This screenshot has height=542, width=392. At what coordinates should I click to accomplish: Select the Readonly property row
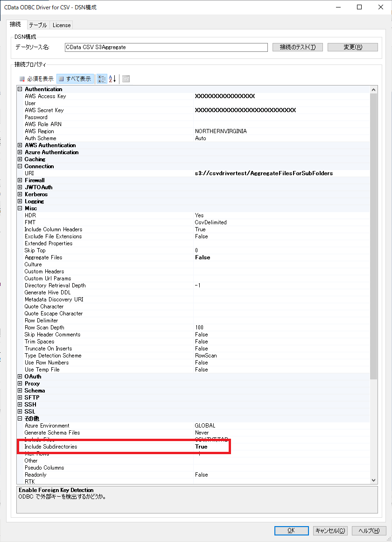coord(196,475)
